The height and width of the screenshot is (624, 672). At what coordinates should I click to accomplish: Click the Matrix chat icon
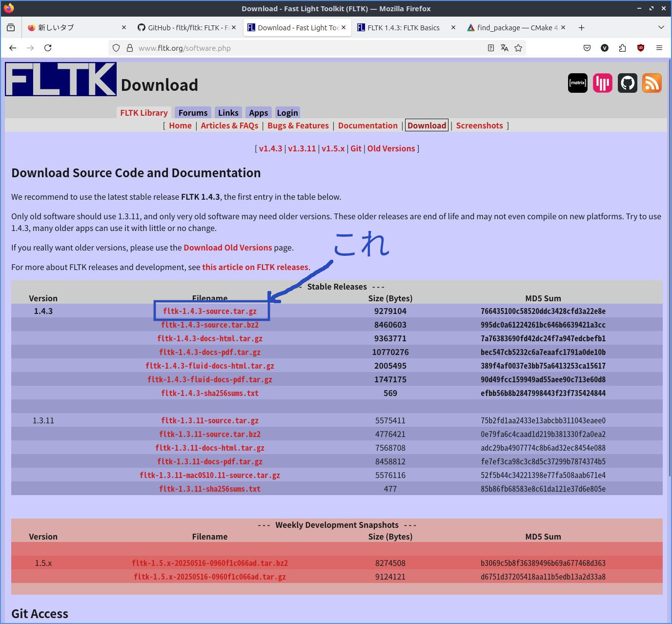(577, 83)
